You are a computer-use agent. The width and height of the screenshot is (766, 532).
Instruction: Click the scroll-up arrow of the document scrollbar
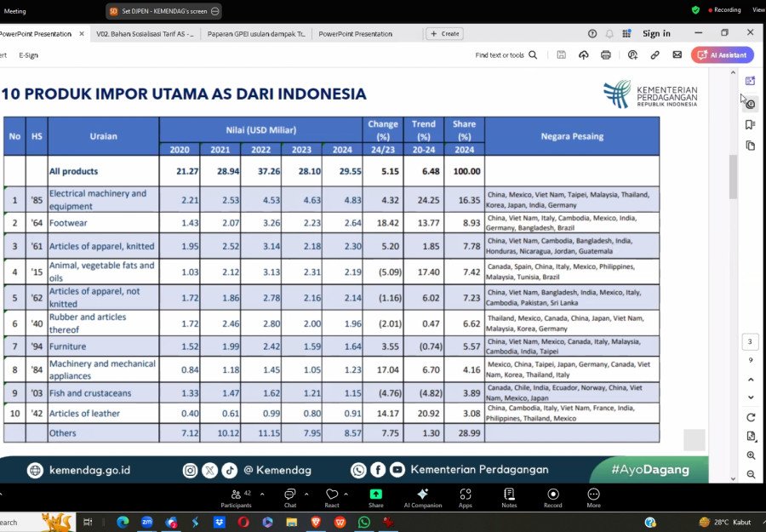pos(733,73)
